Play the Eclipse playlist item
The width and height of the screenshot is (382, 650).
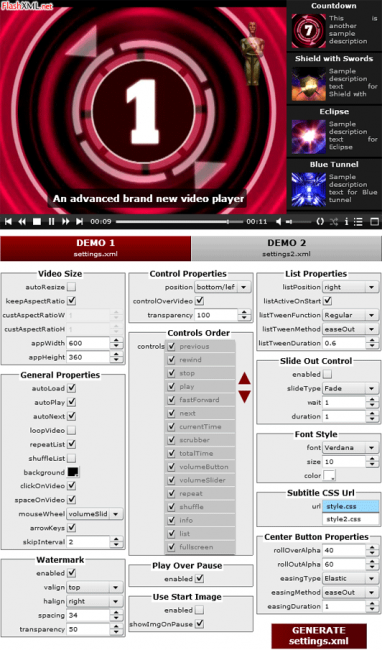334,132
